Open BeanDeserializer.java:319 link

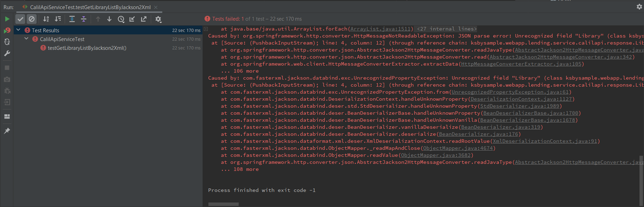[500, 127]
